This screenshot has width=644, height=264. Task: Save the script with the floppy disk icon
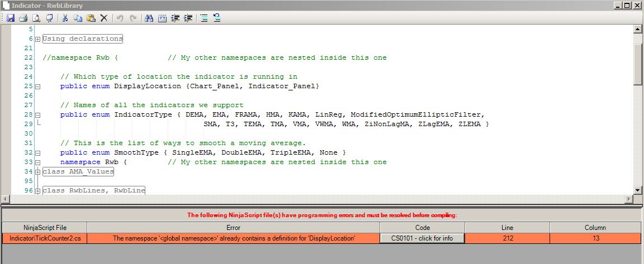pyautogui.click(x=10, y=18)
